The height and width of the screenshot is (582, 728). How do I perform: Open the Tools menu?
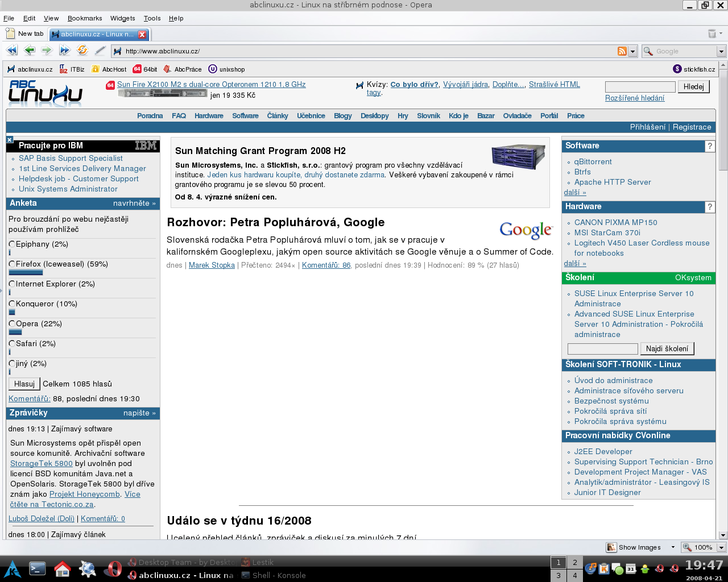(x=152, y=18)
